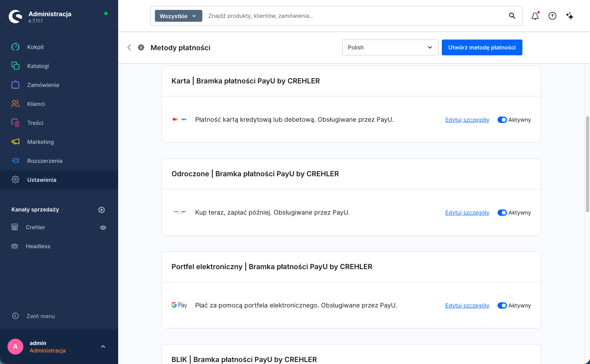Click the Mastercard Visa card logo
Image resolution: width=590 pixels, height=364 pixels.
179,119
